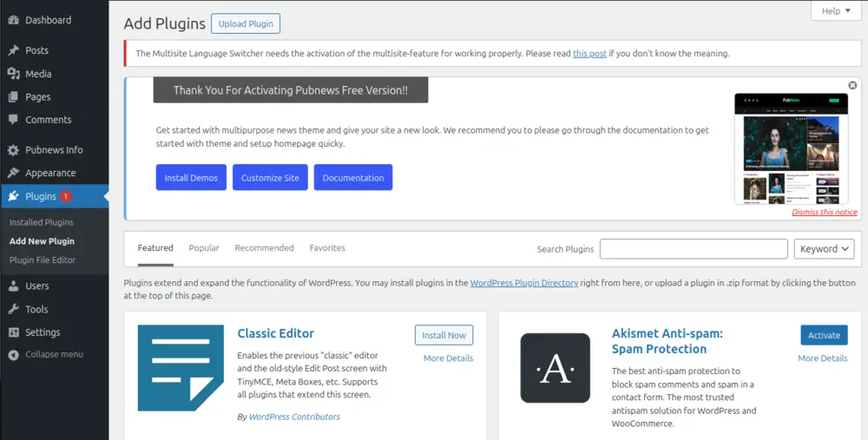The image size is (868, 440).
Task: Open the Dashboard menu item
Action: coord(54,20)
